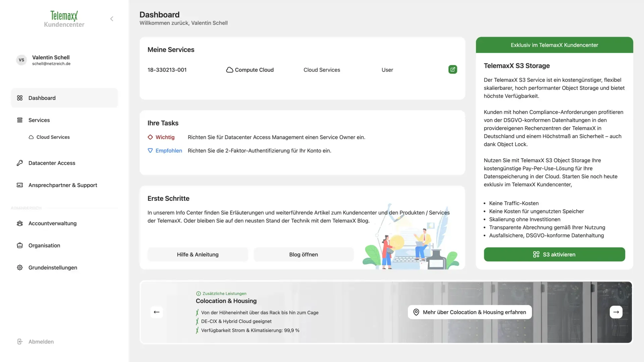Screen dimensions: 644x362
Task: Click the support ticket icon
Action: click(x=20, y=185)
